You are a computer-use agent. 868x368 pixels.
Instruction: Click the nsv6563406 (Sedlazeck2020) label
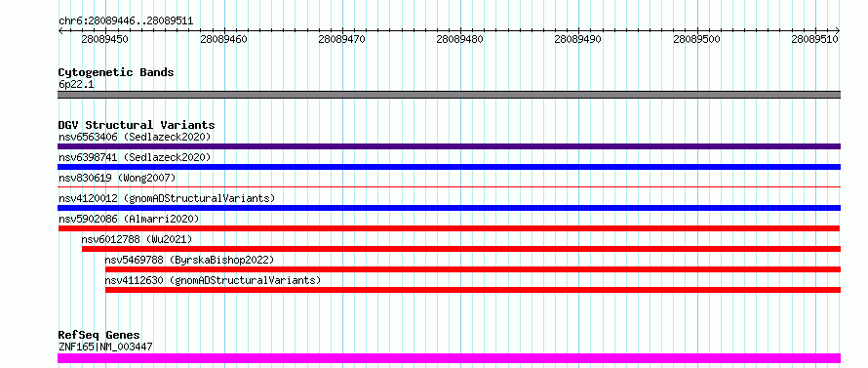(x=135, y=137)
